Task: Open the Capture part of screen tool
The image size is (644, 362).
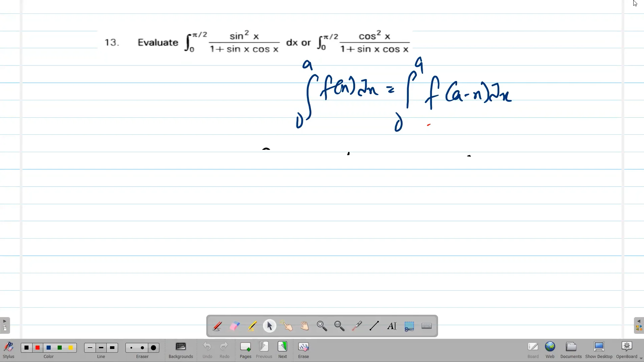Action: coord(409,325)
